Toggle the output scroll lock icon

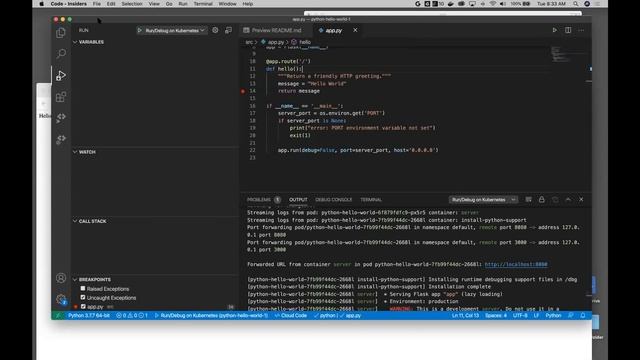point(542,200)
